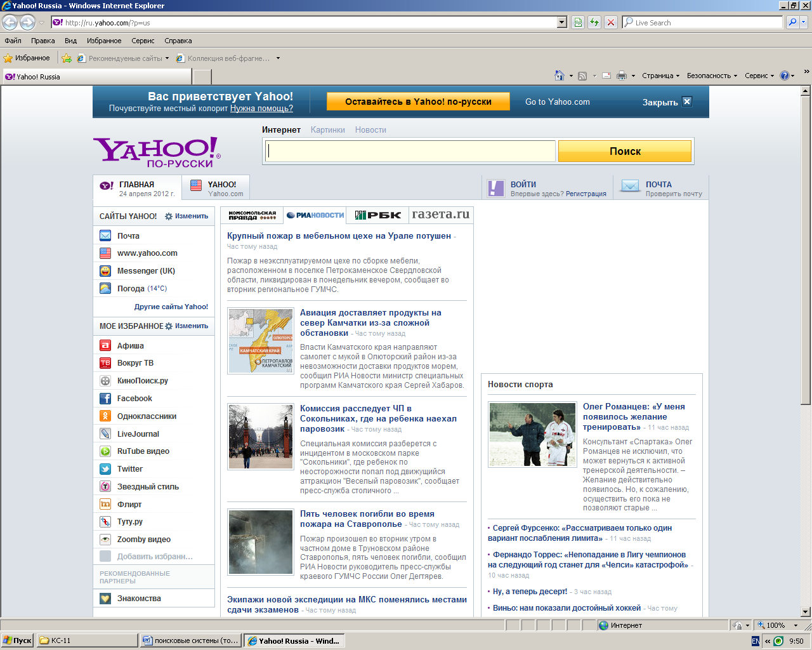The width and height of the screenshot is (812, 650).
Task: Click the Нужна помощь? link
Action: click(261, 109)
